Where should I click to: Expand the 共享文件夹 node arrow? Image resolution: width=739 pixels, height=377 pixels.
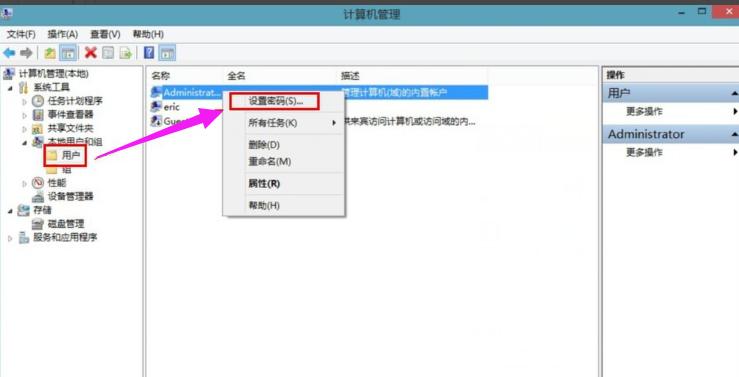[x=25, y=129]
